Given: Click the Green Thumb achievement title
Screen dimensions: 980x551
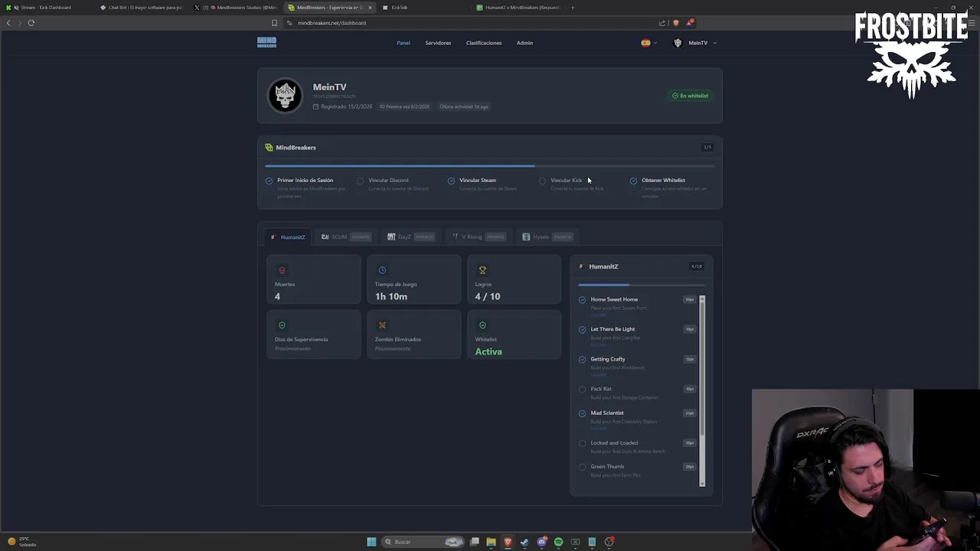Looking at the screenshot, I should click(x=607, y=467).
